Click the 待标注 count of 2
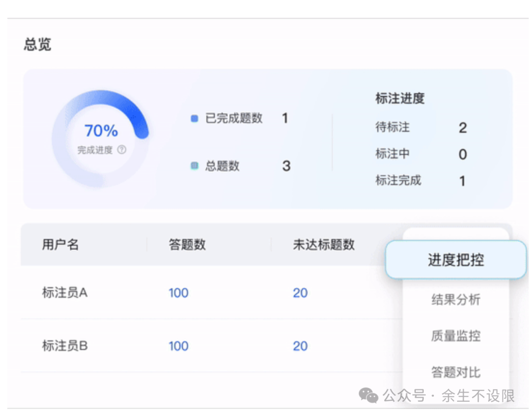532x417 pixels. 463,128
